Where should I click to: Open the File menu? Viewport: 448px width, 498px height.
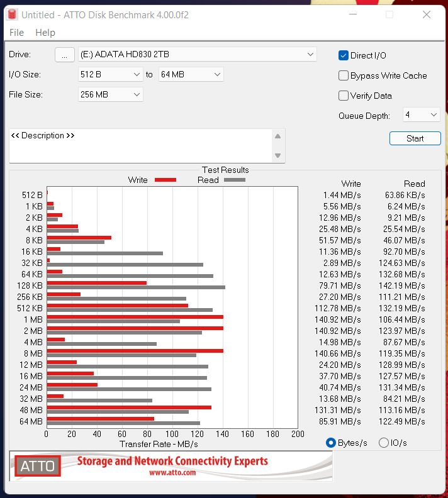coord(16,33)
